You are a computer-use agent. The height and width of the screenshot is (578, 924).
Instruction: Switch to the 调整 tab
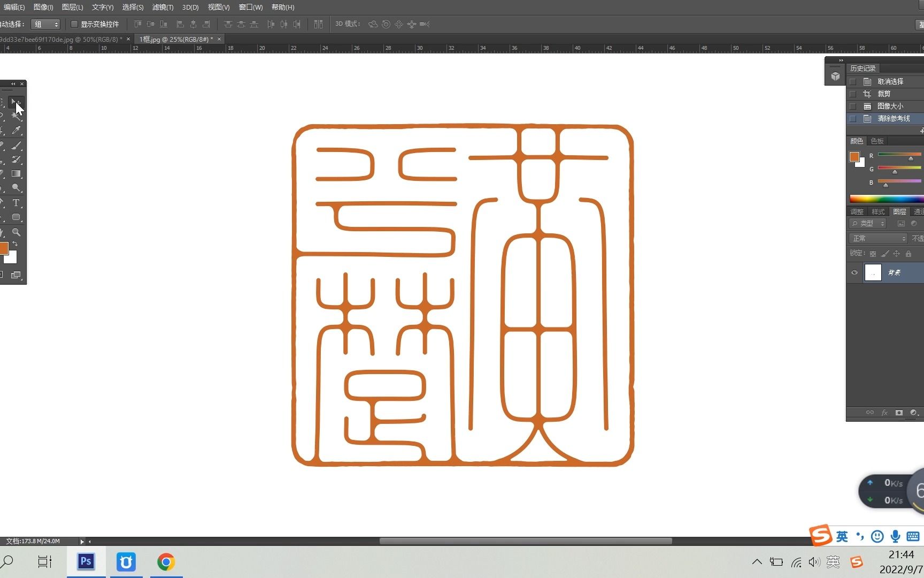pos(857,211)
